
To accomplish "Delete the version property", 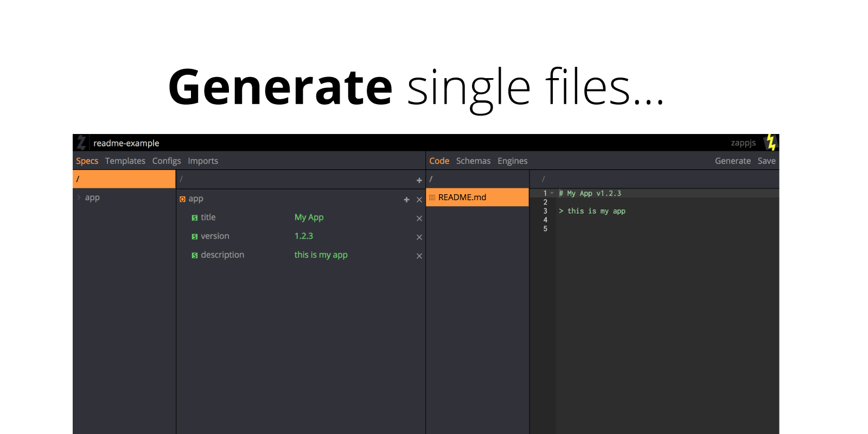I will 419,237.
